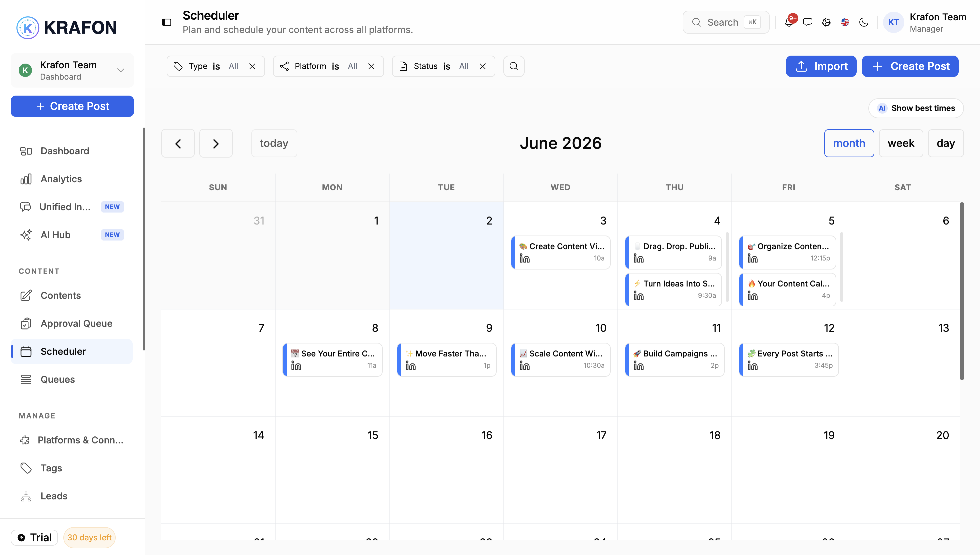Click sidebar Create Post button

point(72,106)
